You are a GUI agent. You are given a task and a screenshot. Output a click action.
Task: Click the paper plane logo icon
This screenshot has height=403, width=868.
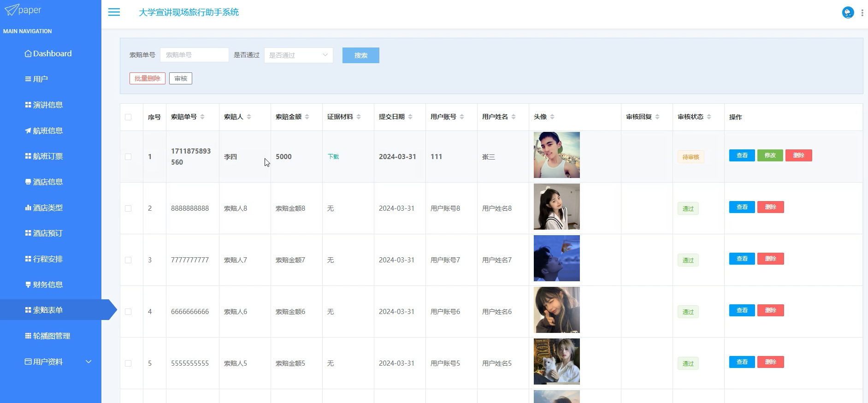click(11, 10)
